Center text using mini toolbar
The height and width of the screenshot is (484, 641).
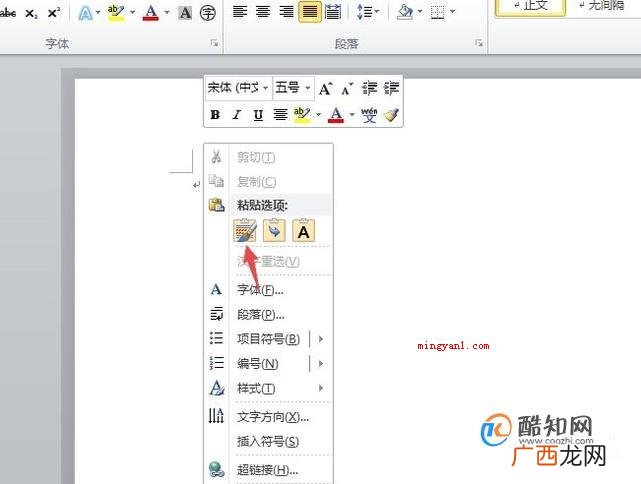coord(280,115)
